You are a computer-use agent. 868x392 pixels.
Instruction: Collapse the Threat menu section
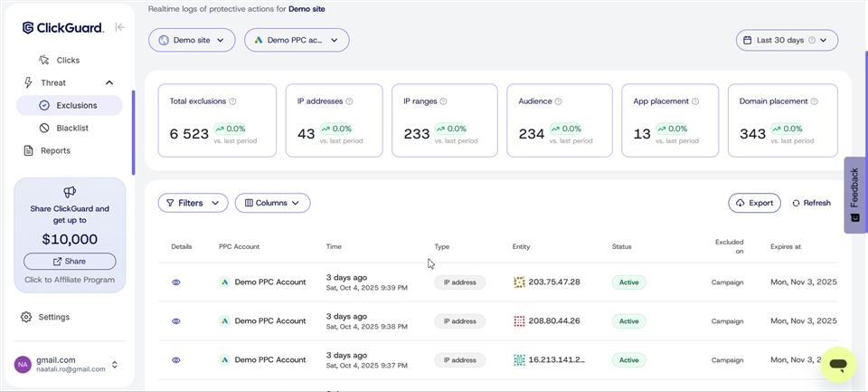(x=109, y=82)
